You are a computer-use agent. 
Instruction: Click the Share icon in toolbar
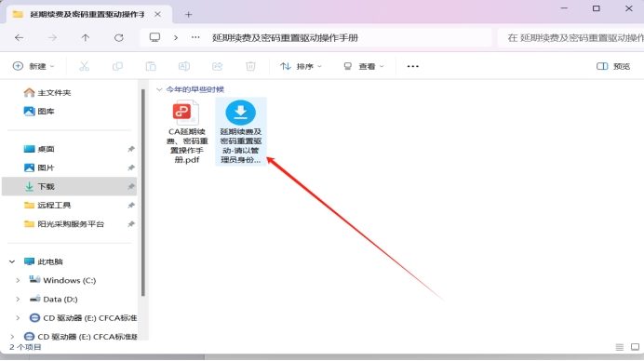click(x=217, y=66)
